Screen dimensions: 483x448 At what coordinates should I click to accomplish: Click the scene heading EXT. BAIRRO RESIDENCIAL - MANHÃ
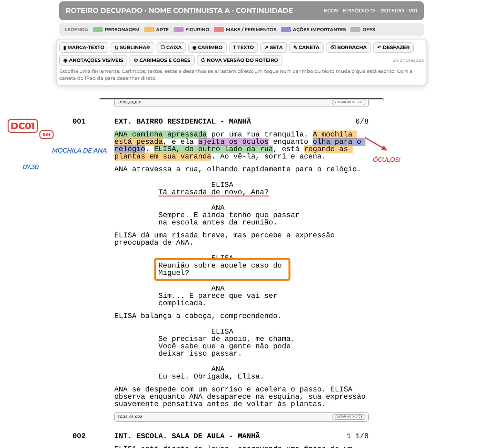click(183, 121)
